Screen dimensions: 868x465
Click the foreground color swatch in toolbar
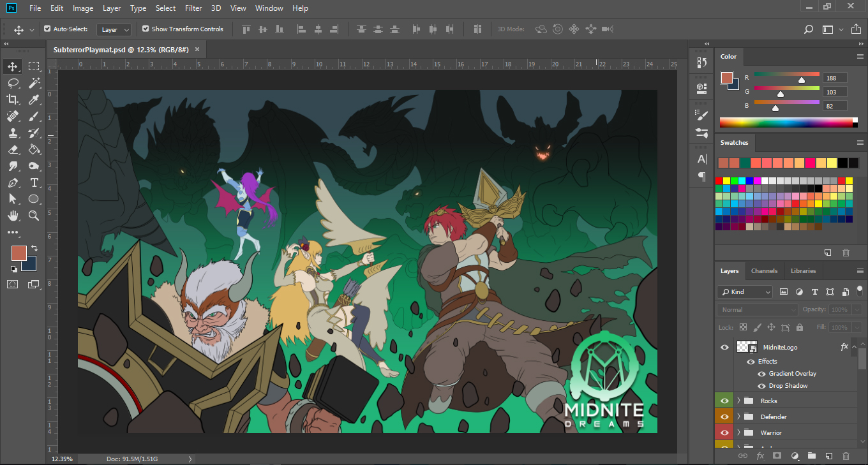(19, 252)
